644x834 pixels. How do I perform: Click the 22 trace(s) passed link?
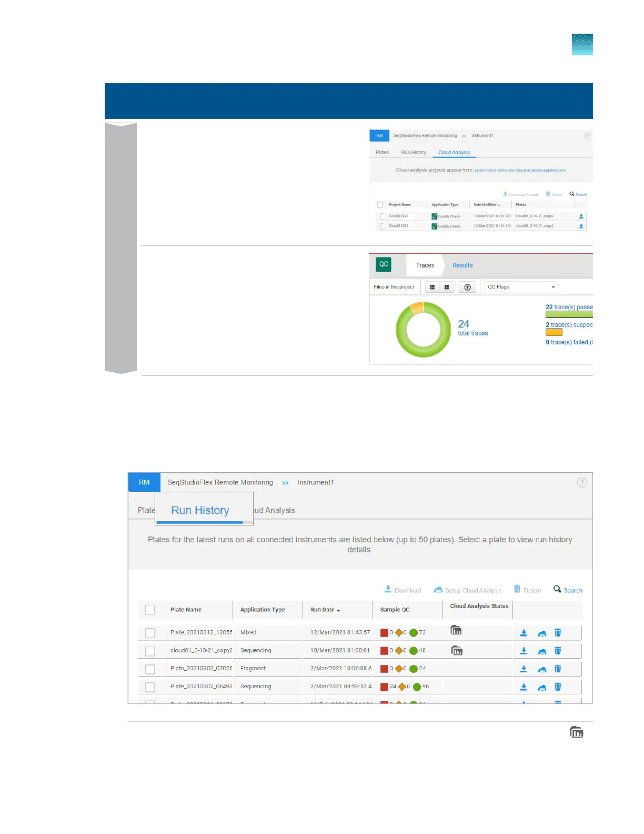569,307
